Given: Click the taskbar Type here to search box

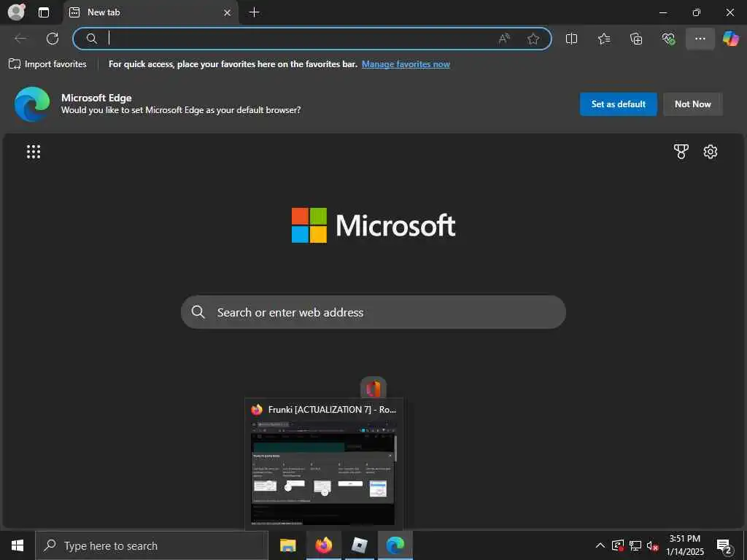Looking at the screenshot, I should tap(152, 545).
